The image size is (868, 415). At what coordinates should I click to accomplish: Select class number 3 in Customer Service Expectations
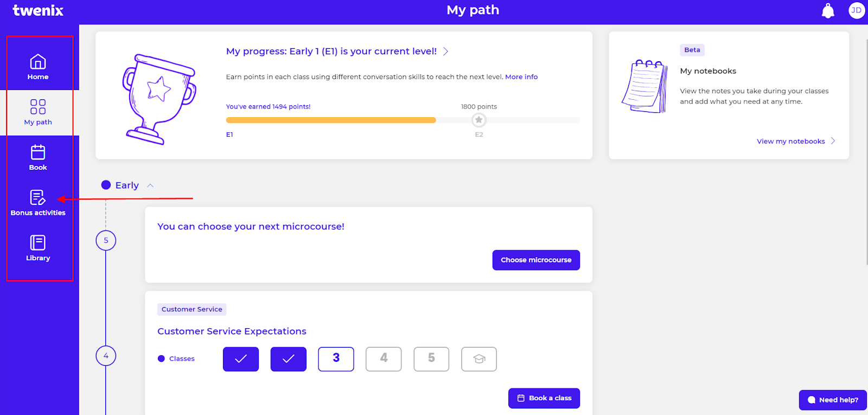tap(336, 359)
